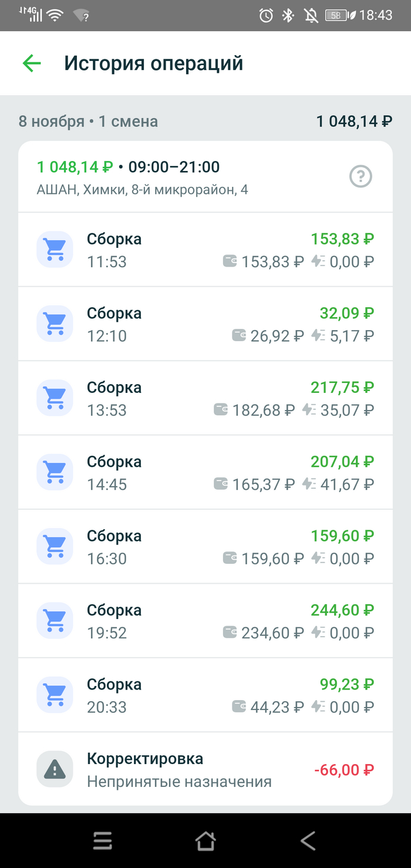
Task: Tap the cart icon for 16:30 assembly
Action: coord(55,547)
